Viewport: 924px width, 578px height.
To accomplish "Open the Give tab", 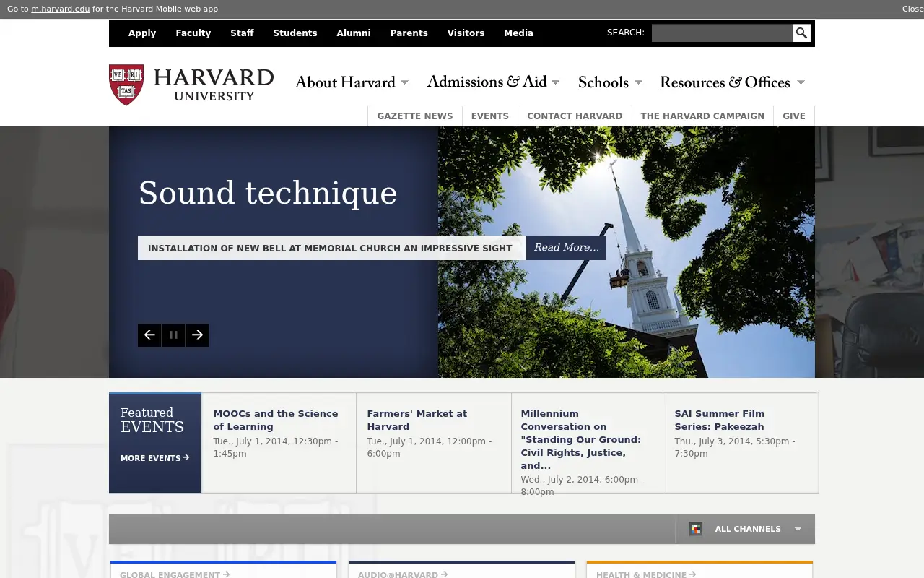I will coord(794,116).
